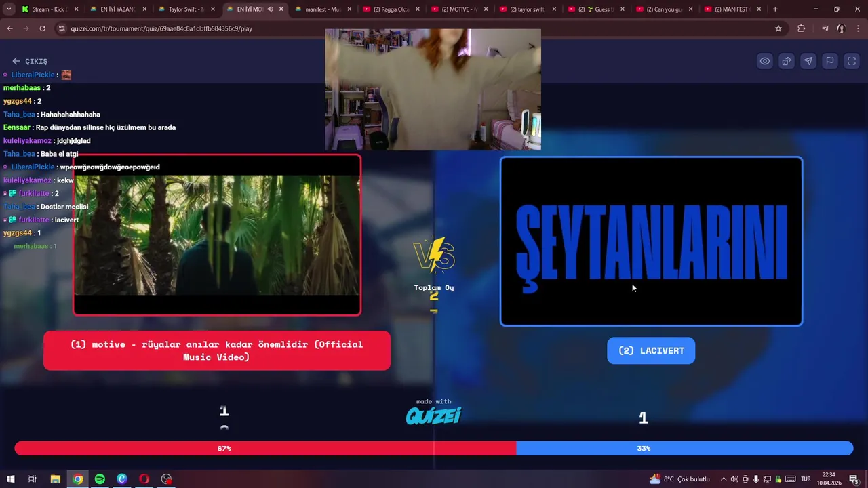
Task: Open the weather widget 8°C Çok bulutlu
Action: [679, 479]
